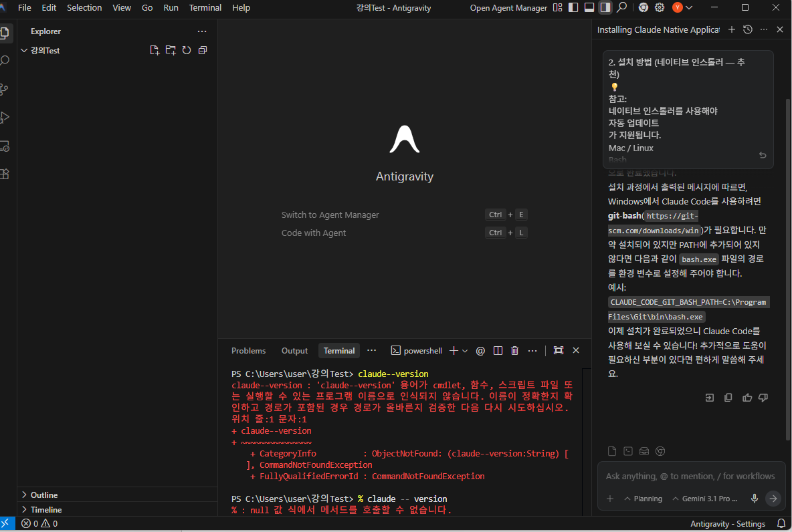
Task: Open the Help menu
Action: [x=241, y=7]
